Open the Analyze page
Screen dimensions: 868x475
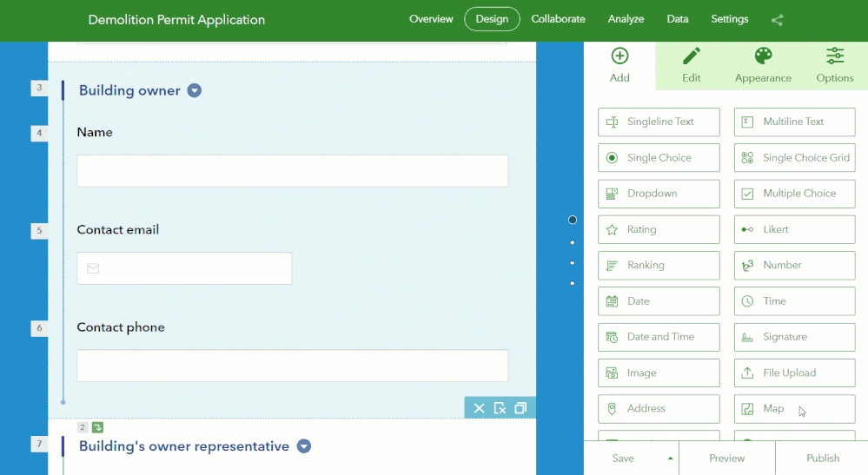tap(626, 19)
